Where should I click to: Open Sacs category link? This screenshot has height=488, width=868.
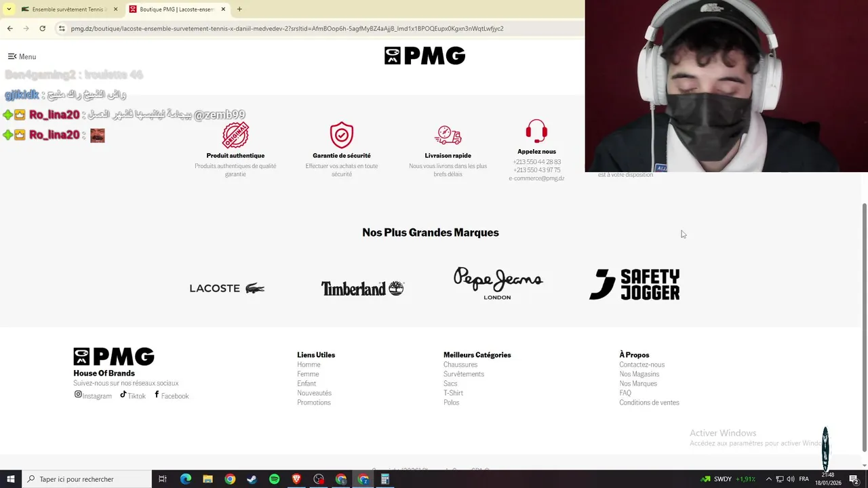coord(450,384)
